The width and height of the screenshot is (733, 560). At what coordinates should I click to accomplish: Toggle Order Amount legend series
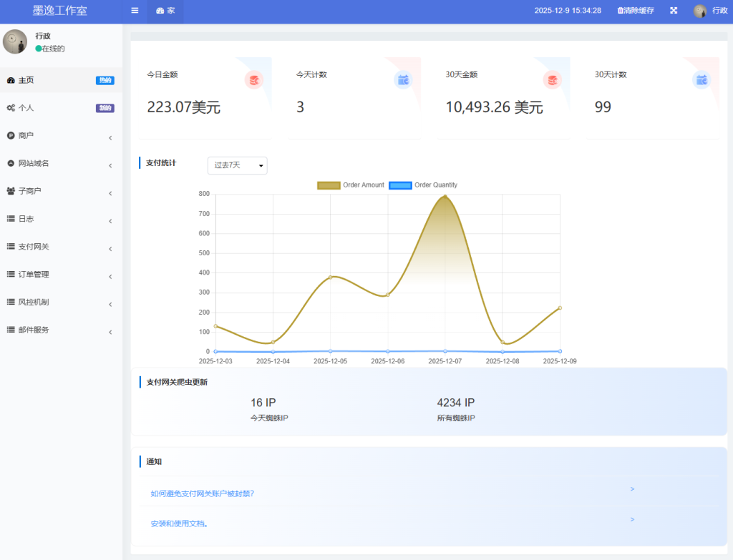pos(351,185)
